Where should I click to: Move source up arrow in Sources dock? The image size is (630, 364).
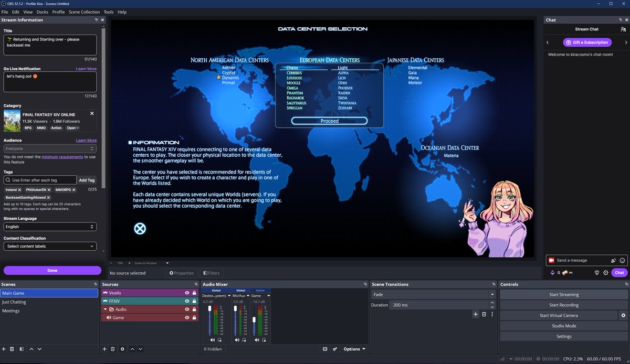coord(132,349)
